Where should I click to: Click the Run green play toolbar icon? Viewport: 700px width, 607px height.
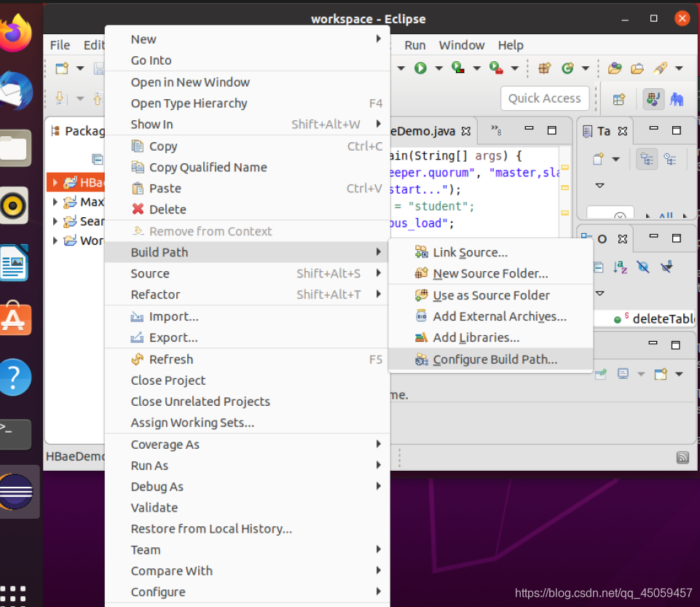(x=420, y=68)
